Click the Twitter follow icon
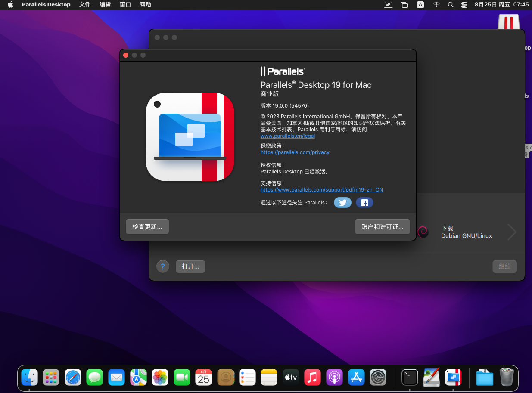The width and height of the screenshot is (532, 393). 342,203
